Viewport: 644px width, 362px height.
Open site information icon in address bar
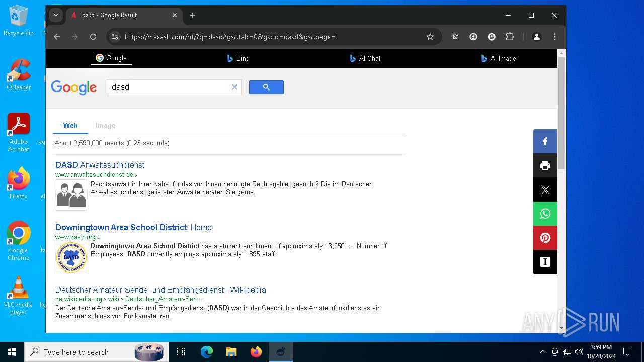coord(115,37)
